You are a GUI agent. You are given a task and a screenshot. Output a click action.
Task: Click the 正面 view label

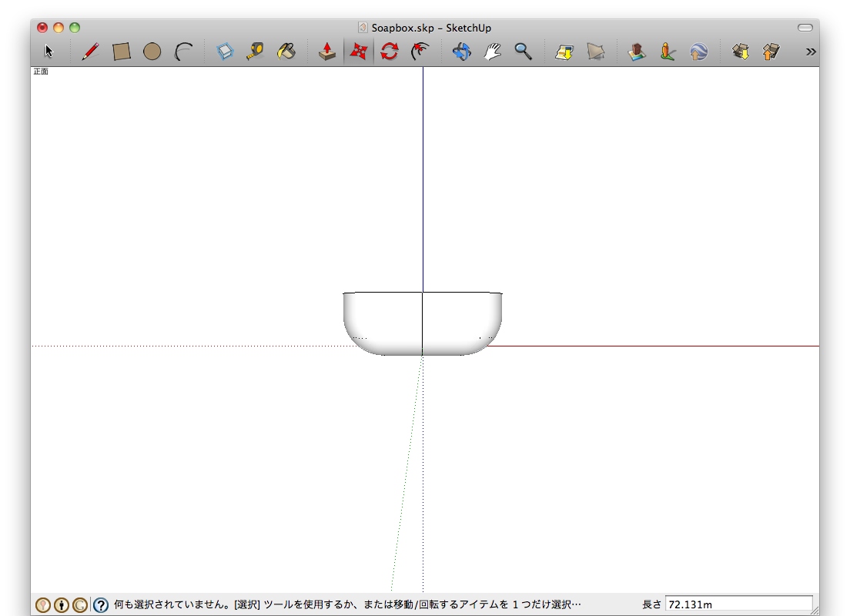[41, 72]
